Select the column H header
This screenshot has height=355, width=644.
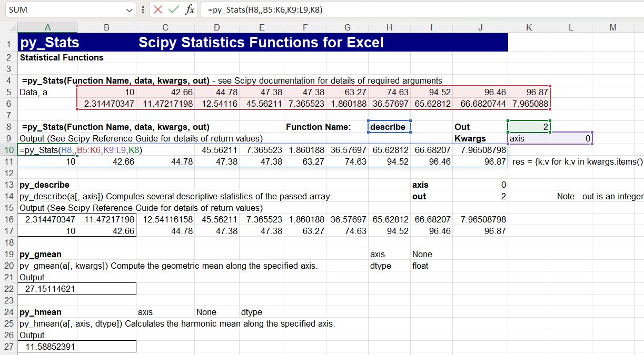click(389, 27)
